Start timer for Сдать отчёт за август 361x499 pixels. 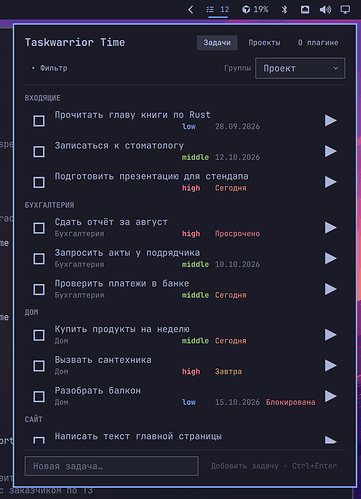(x=331, y=228)
